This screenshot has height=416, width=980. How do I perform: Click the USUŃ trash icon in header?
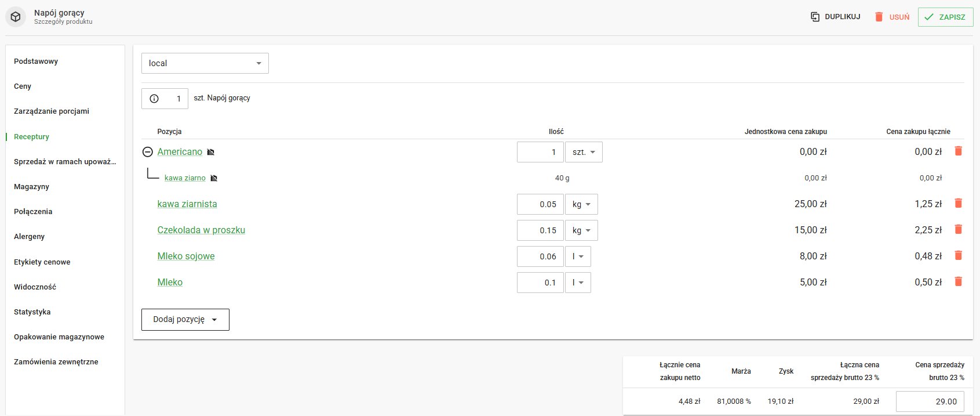879,17
